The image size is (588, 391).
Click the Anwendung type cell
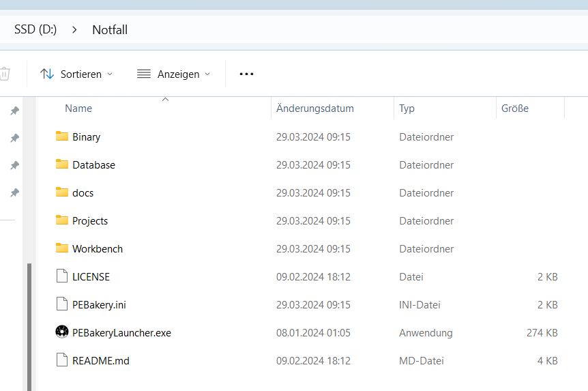(426, 333)
